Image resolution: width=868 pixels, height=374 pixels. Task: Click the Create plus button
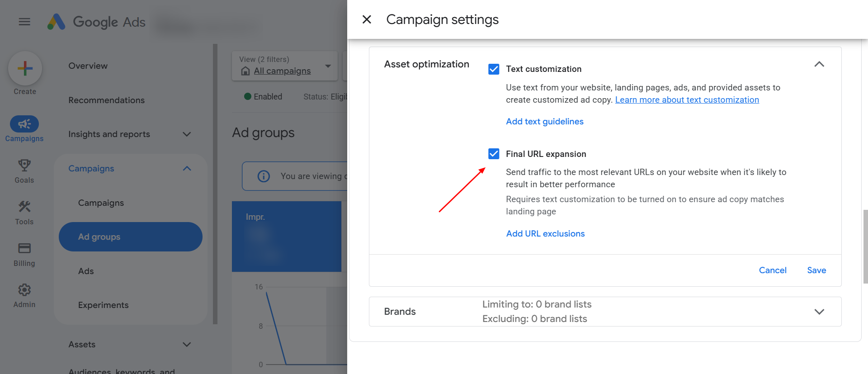tap(25, 68)
